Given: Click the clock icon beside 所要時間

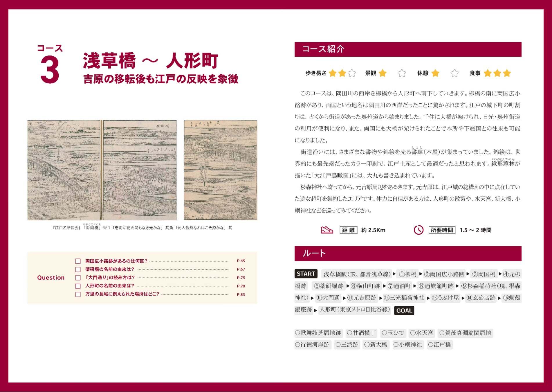Looking at the screenshot, I should (x=418, y=230).
